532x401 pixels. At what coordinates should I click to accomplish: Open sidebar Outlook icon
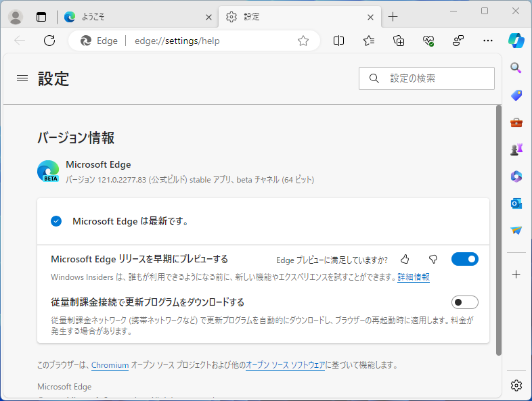[x=516, y=204]
